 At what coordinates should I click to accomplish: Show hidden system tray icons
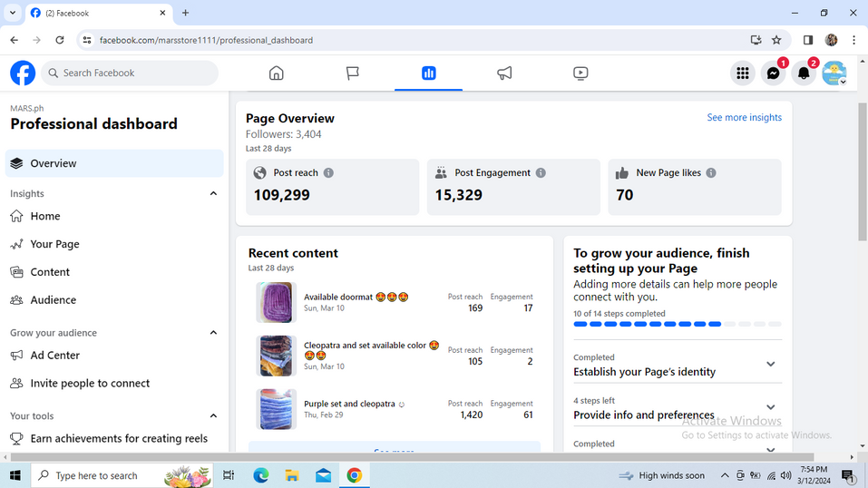pyautogui.click(x=724, y=475)
